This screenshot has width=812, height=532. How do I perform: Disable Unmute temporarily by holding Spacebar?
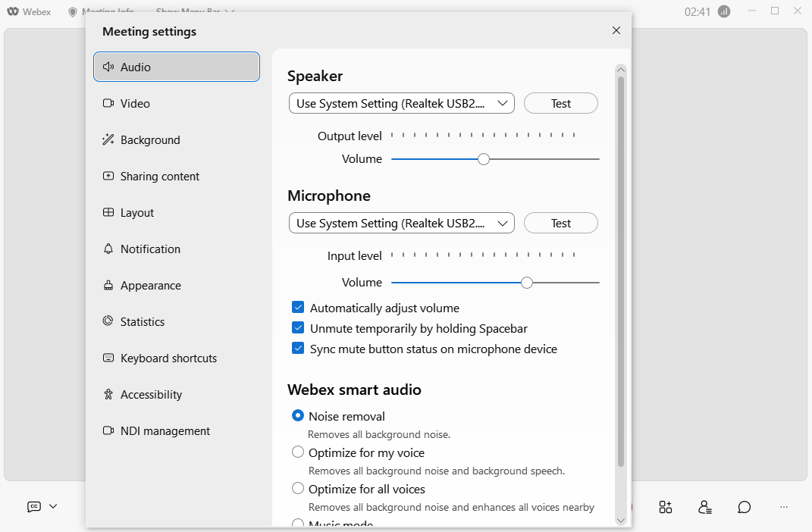click(298, 328)
